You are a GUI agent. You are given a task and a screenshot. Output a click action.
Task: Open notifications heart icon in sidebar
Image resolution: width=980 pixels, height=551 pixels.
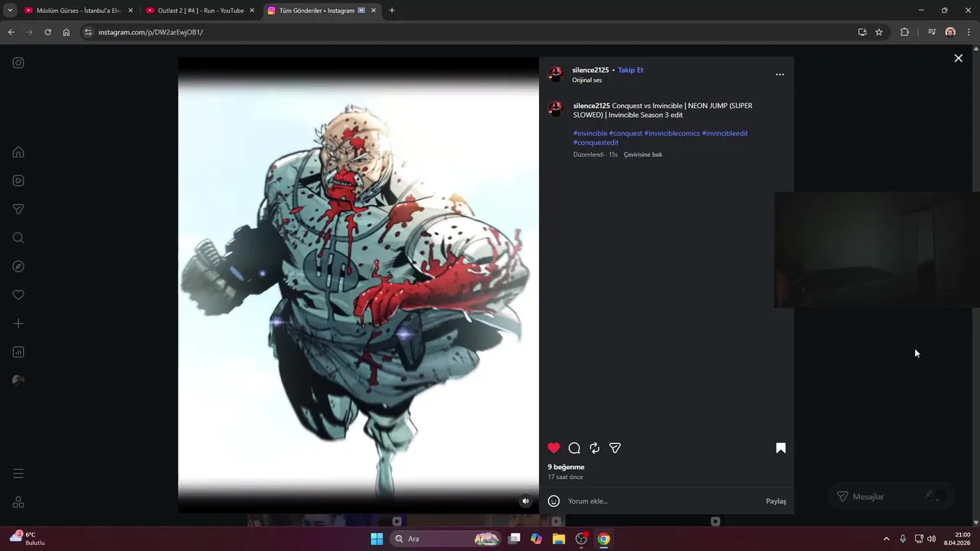click(18, 295)
